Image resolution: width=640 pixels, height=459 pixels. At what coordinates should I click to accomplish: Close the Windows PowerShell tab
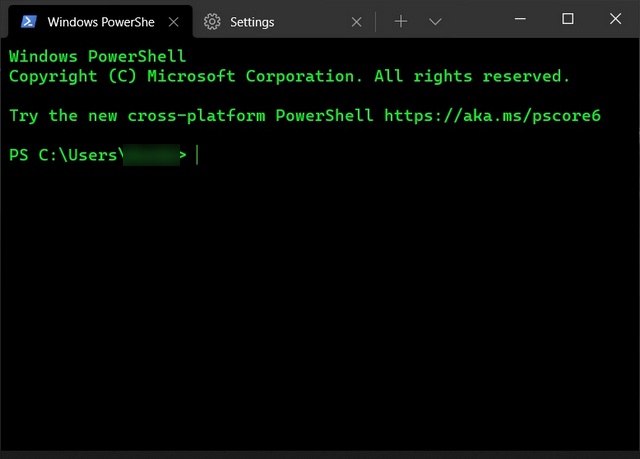pyautogui.click(x=174, y=21)
